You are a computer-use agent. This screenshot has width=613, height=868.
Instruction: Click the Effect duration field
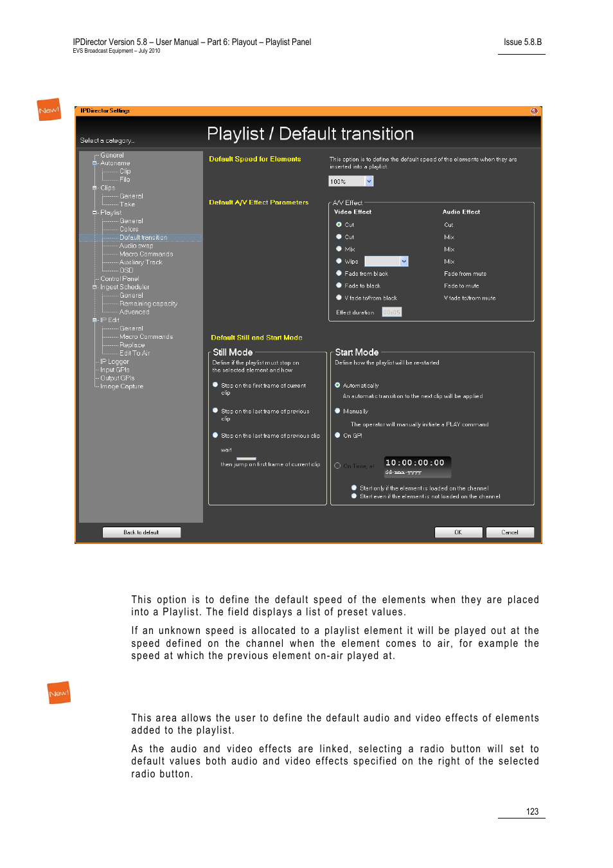tap(391, 312)
